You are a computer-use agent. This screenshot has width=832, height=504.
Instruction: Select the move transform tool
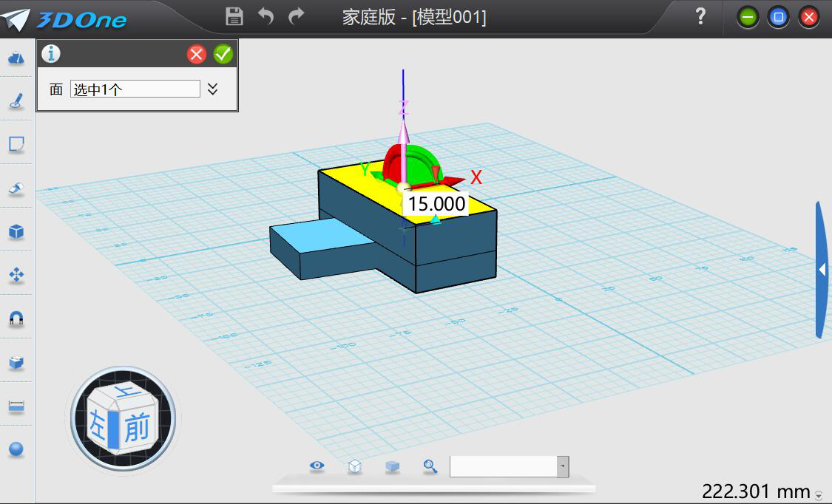[16, 275]
